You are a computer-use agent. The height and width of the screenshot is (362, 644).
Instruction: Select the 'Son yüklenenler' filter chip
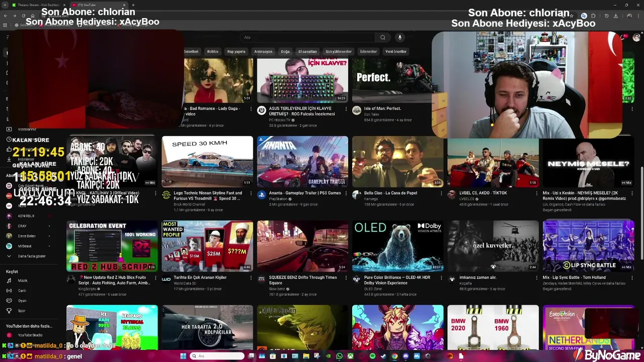click(338, 51)
